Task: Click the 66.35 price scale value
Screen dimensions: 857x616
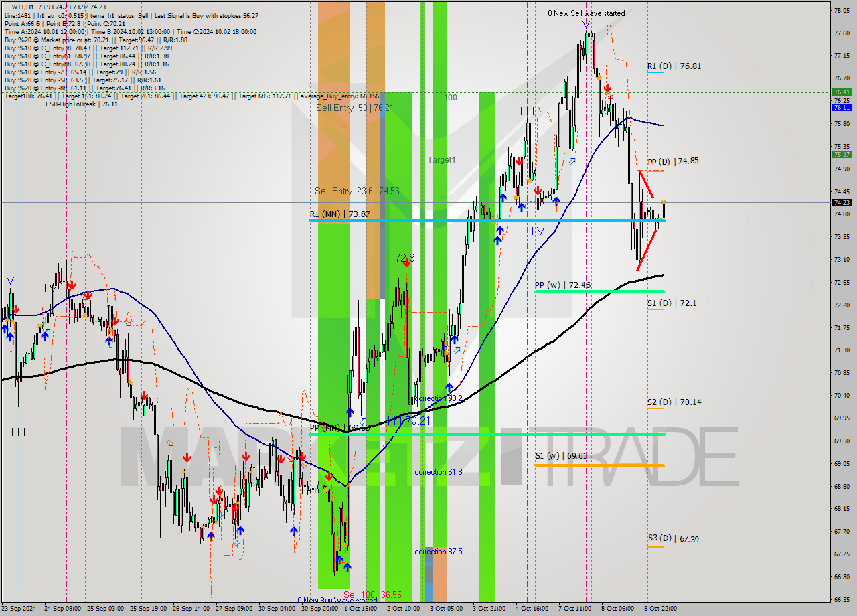Action: coord(842,599)
